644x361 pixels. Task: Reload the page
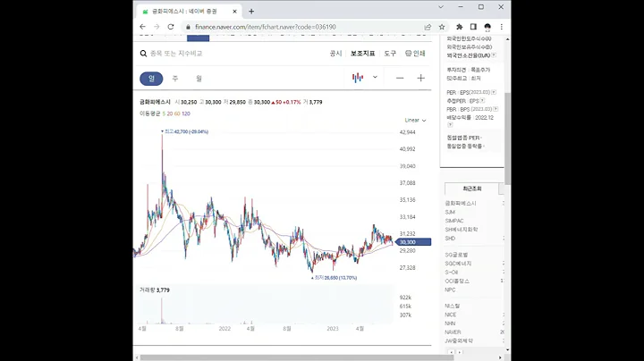point(171,27)
